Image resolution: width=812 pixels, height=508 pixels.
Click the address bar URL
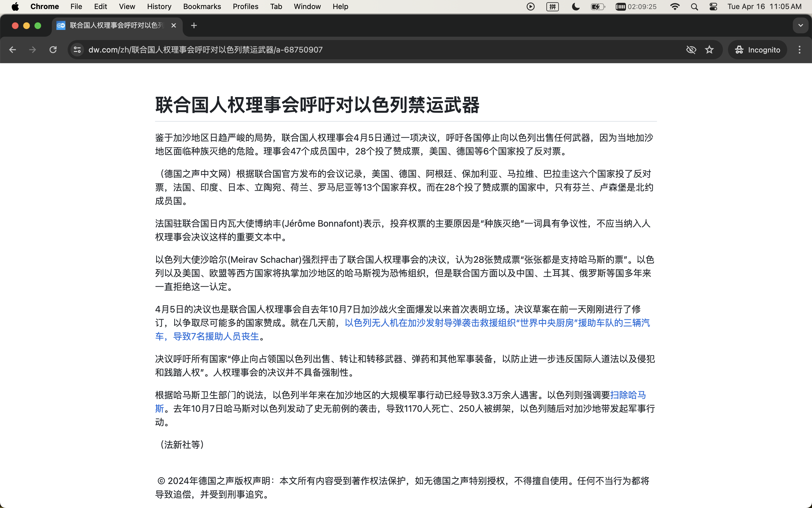(x=205, y=50)
